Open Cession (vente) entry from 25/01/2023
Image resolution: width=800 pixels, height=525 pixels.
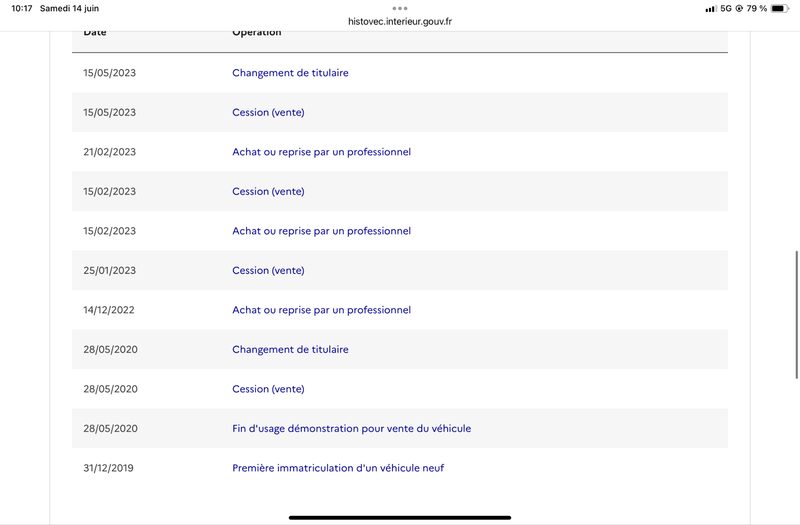tap(268, 270)
